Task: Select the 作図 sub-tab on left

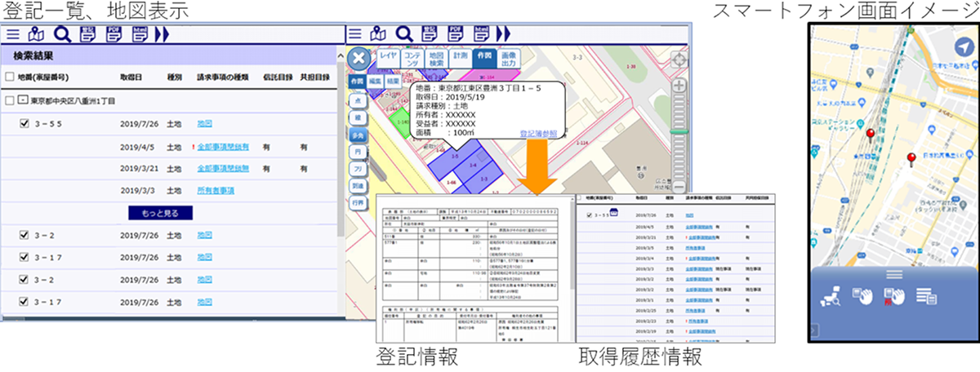Action: 357,82
